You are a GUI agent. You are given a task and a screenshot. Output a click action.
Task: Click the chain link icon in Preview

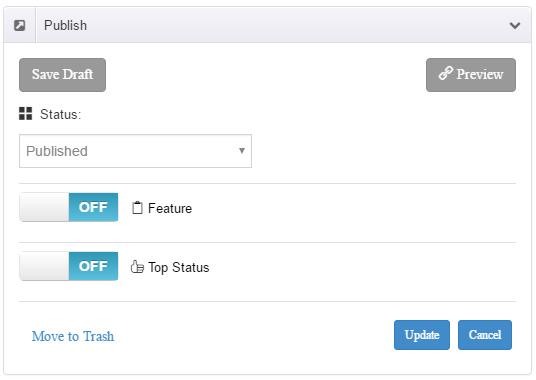tap(446, 73)
